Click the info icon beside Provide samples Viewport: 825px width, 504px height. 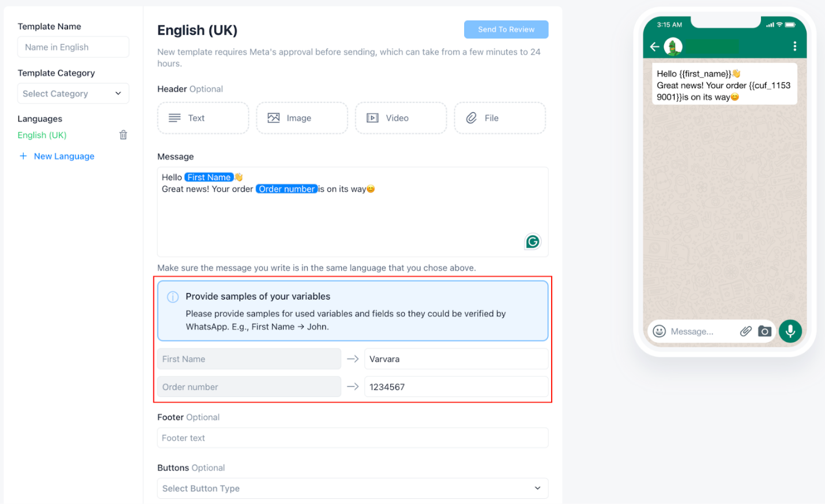pyautogui.click(x=172, y=297)
